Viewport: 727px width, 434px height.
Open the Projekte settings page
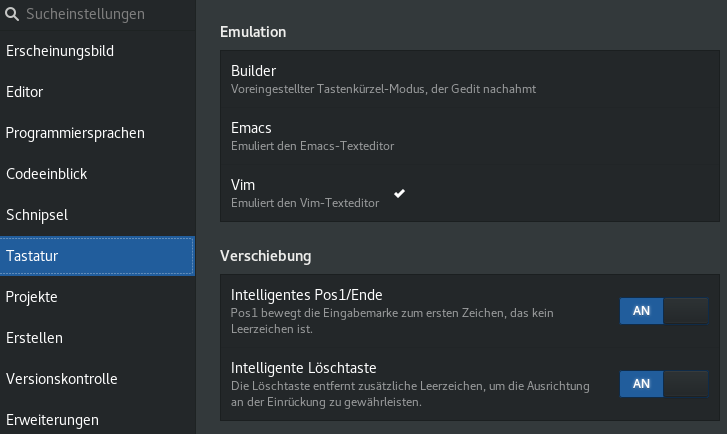point(32,297)
